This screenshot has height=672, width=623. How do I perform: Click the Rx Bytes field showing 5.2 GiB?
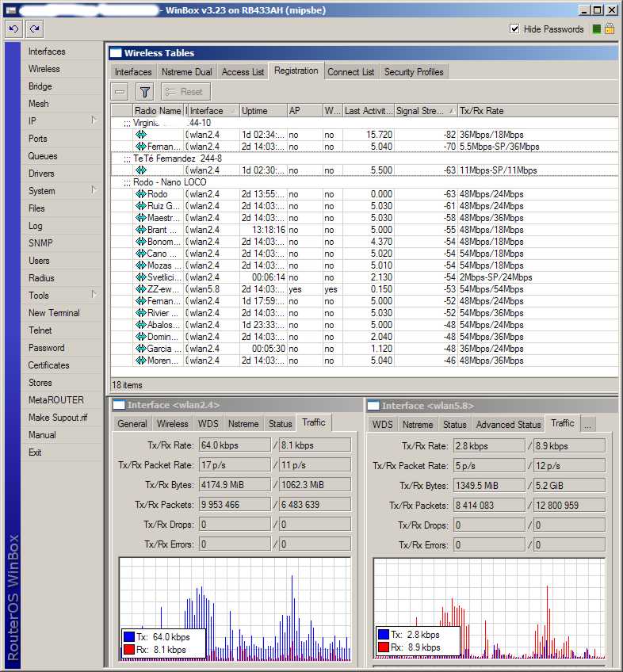click(569, 486)
